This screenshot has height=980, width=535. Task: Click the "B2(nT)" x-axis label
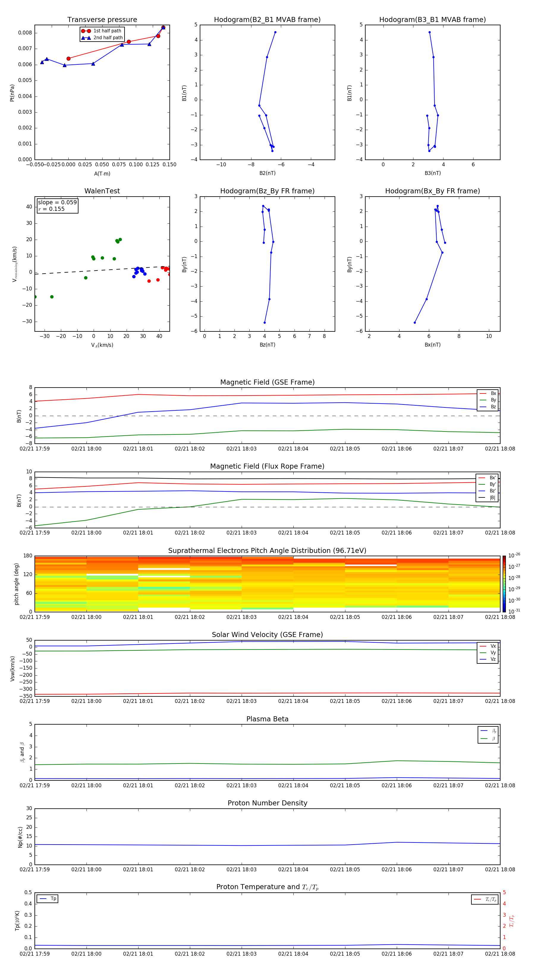coord(267,173)
